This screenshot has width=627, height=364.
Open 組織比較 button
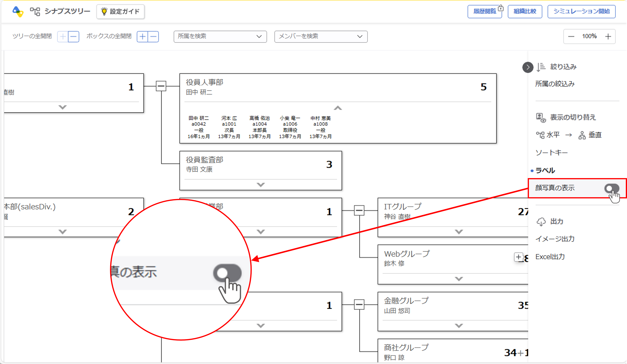pos(525,11)
